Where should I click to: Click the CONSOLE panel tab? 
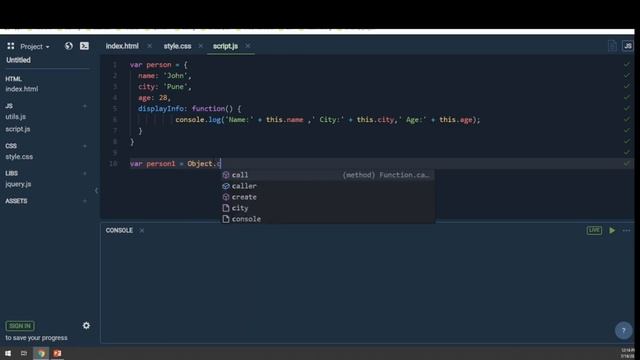tap(119, 231)
